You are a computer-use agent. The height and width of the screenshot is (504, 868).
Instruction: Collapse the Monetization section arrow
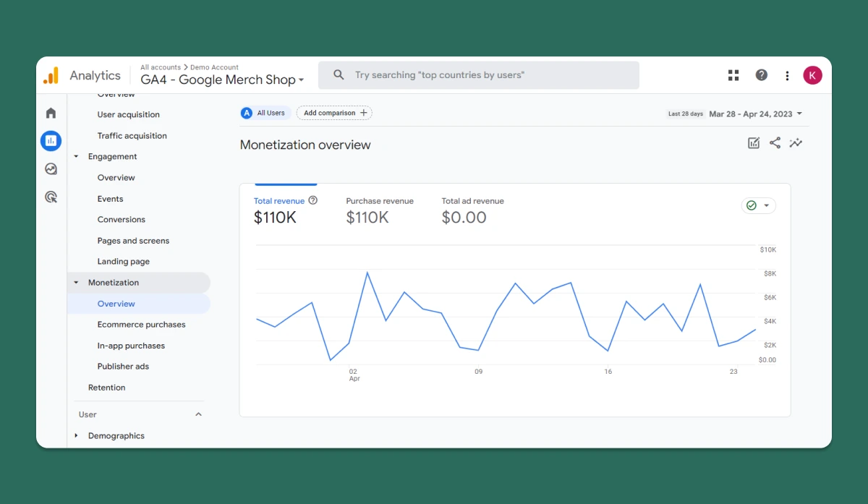[77, 283]
